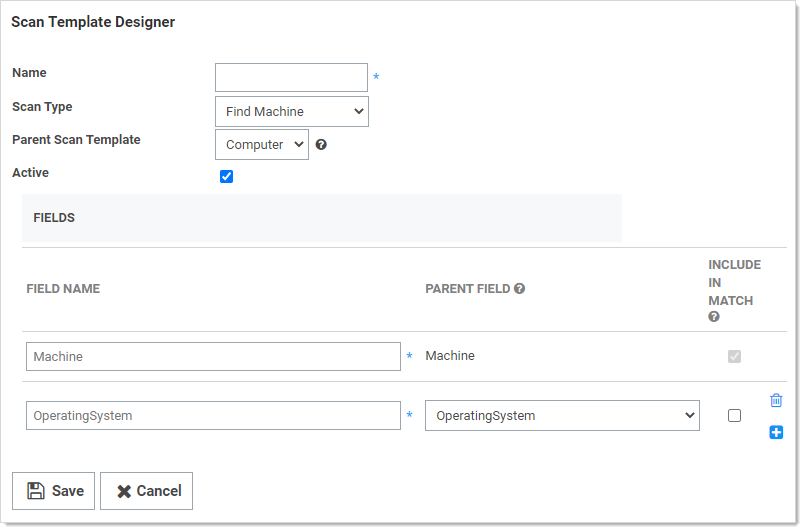Click the INCLUDE IN MATCH column header
The image size is (804, 531).
pyautogui.click(x=734, y=282)
